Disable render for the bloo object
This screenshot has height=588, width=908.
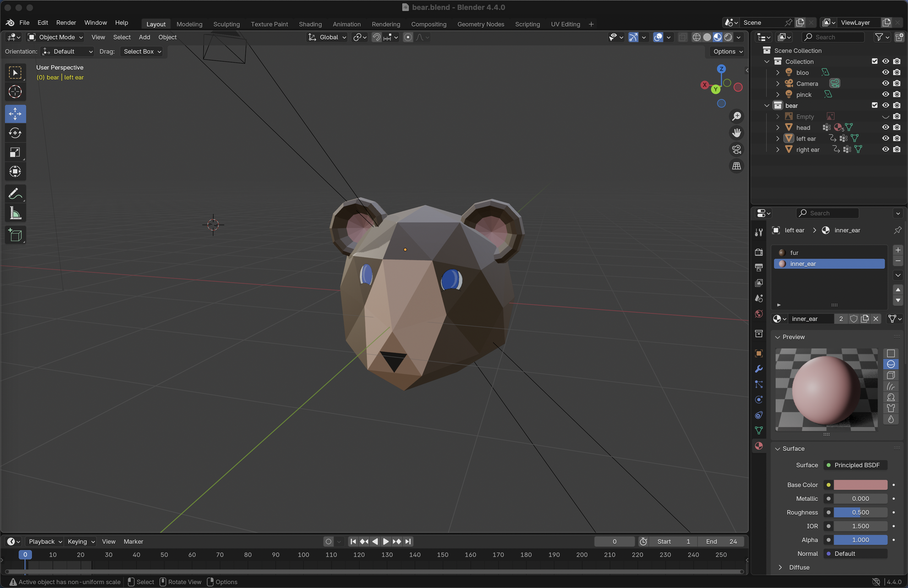click(x=897, y=72)
